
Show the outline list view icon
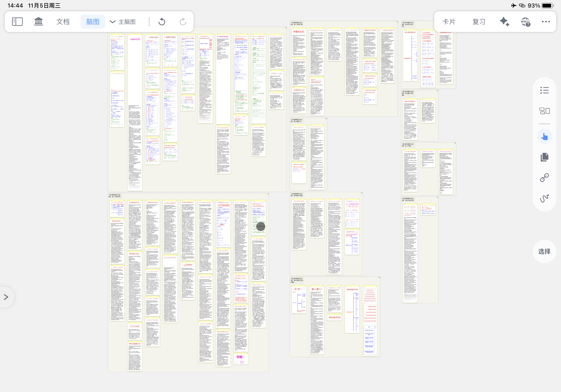(544, 90)
